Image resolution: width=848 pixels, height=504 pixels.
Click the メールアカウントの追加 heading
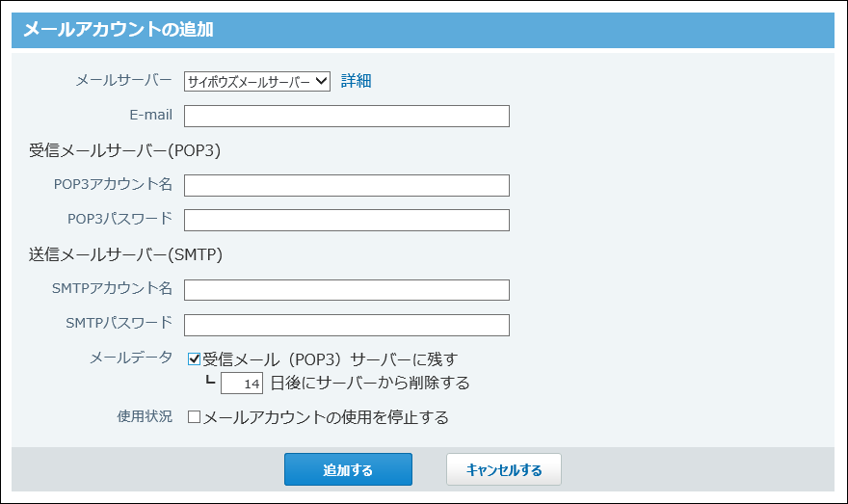pyautogui.click(x=119, y=29)
